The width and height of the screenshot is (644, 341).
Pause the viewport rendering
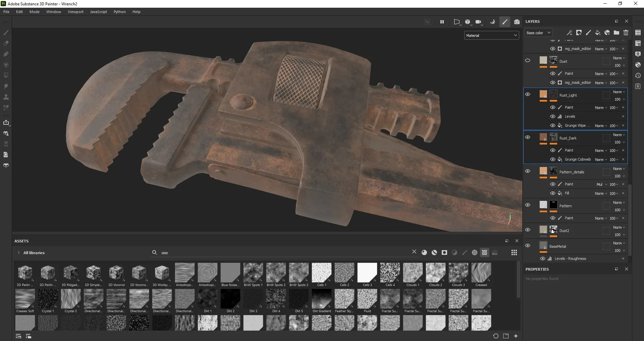pos(442,22)
